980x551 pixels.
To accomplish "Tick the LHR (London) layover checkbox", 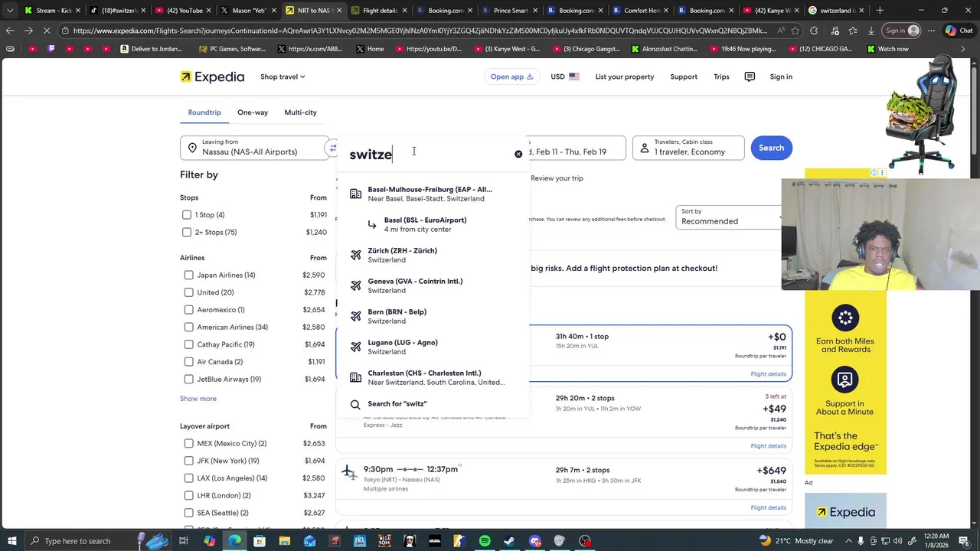I will pos(188,495).
